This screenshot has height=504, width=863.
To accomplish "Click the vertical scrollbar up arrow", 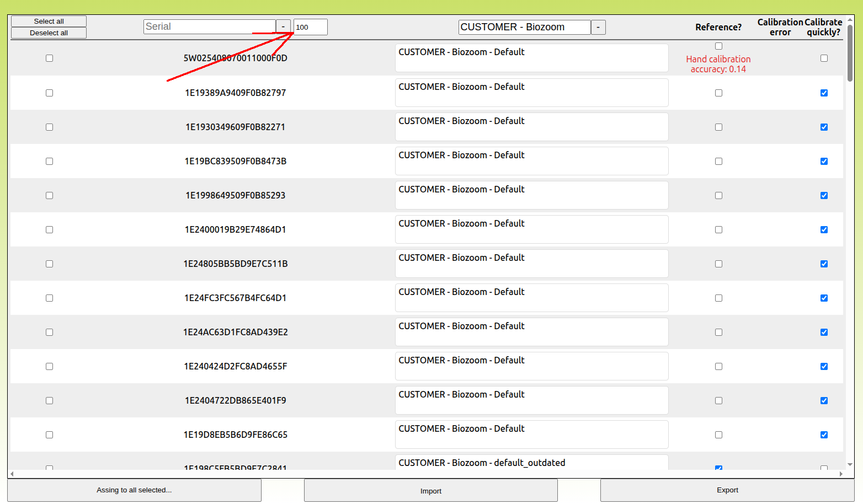I will [x=850, y=19].
